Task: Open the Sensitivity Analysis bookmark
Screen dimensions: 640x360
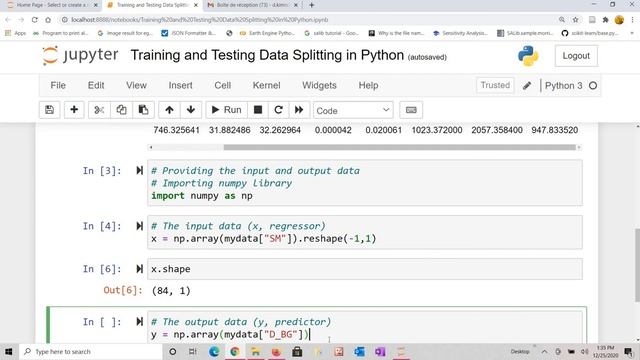Action: [460, 33]
